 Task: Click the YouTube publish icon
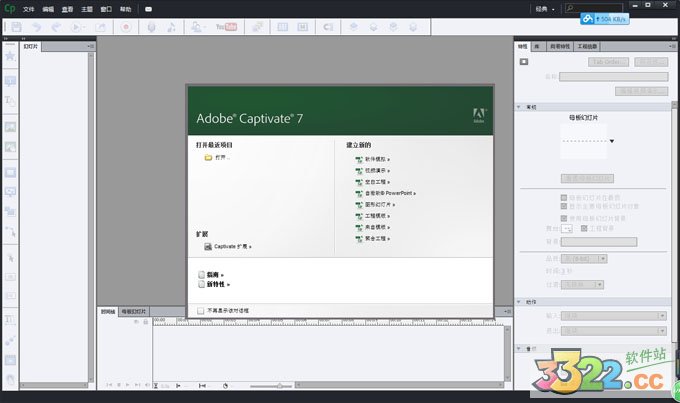click(x=227, y=26)
